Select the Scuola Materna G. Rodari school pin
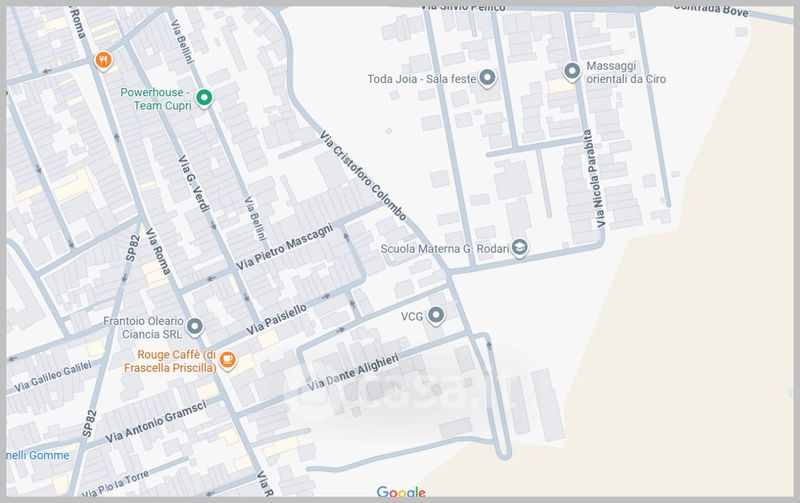 519,248
